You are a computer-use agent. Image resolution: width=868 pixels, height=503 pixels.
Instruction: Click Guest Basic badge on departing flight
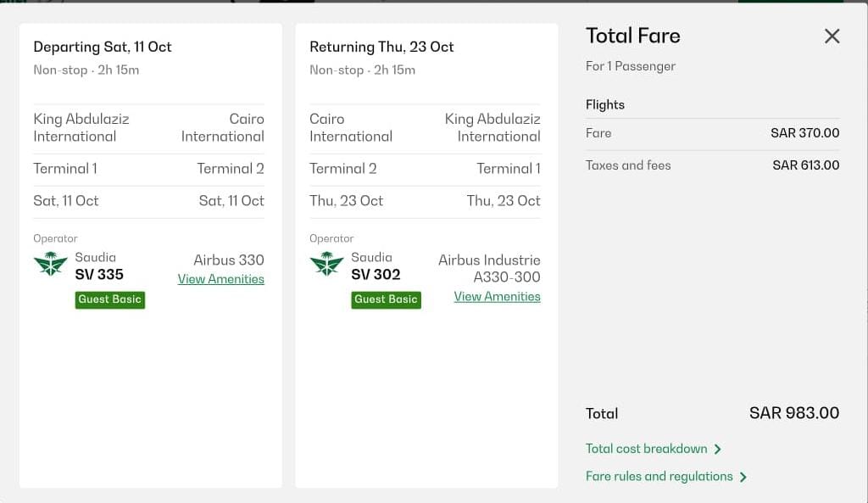pyautogui.click(x=110, y=299)
